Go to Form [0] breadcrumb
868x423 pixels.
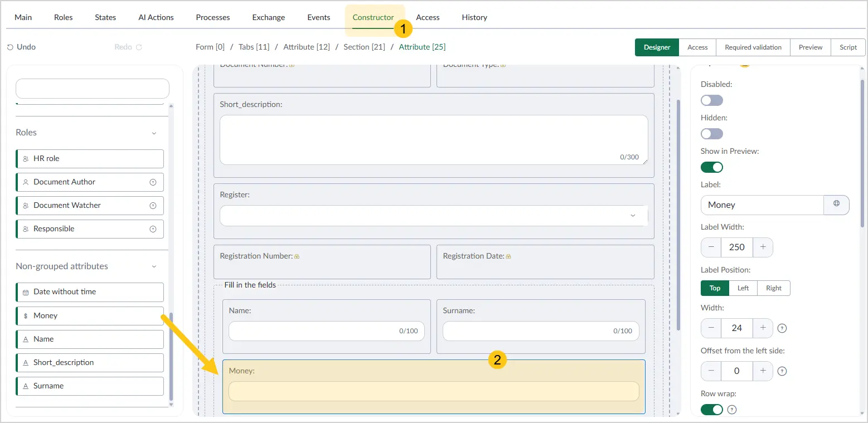[210, 47]
